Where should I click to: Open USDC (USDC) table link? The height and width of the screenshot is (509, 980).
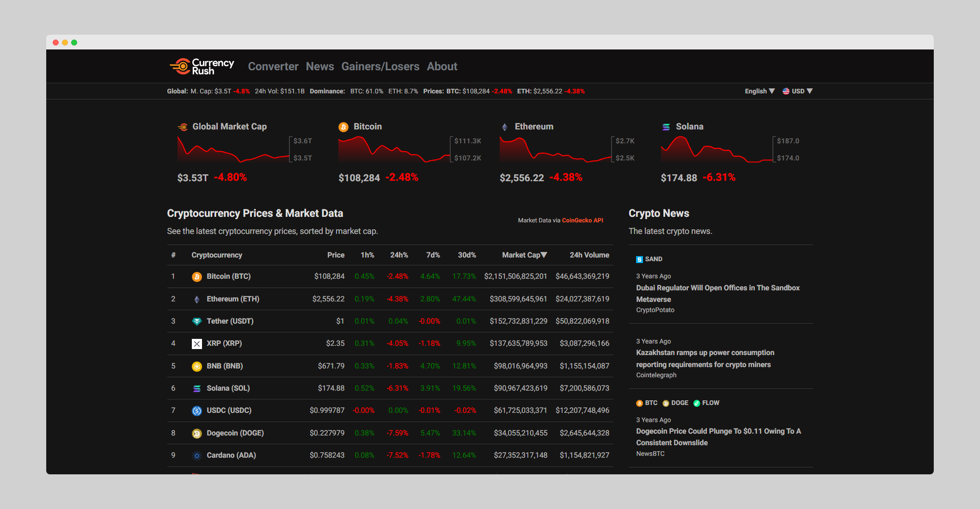click(x=229, y=411)
